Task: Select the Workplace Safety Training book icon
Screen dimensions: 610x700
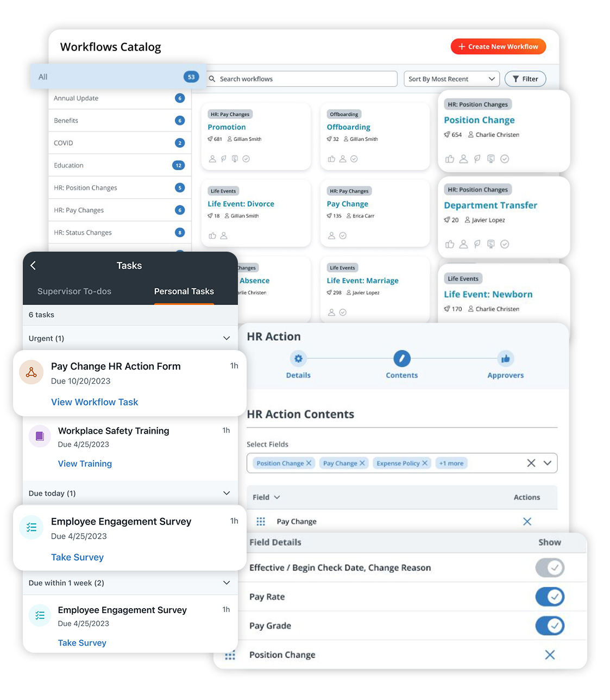Action: (x=40, y=436)
